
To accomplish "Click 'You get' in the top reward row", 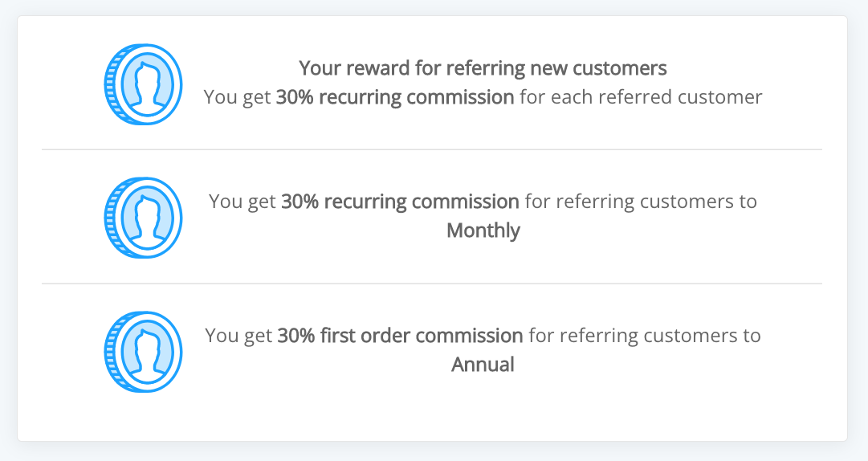I will click(x=237, y=97).
